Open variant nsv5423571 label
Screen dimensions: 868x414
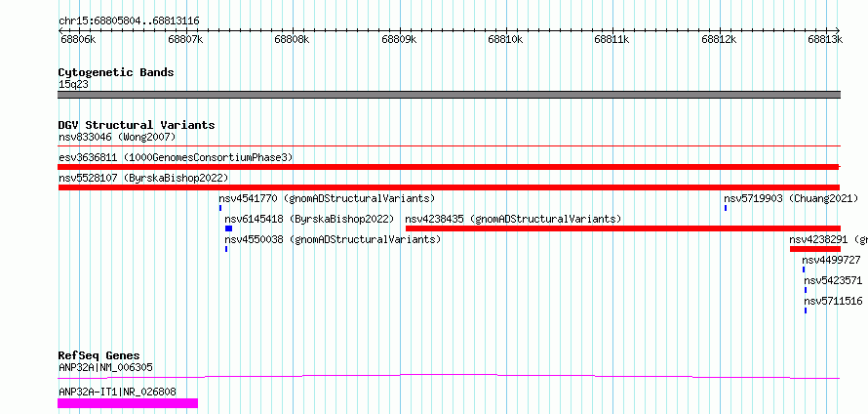tap(833, 280)
